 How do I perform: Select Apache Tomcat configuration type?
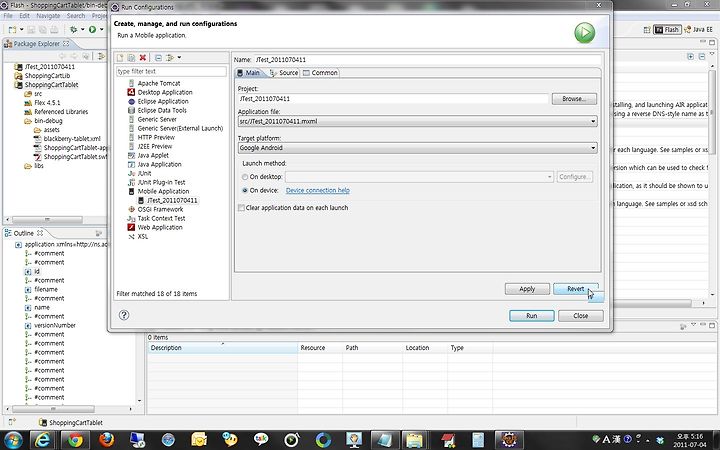pyautogui.click(x=159, y=83)
